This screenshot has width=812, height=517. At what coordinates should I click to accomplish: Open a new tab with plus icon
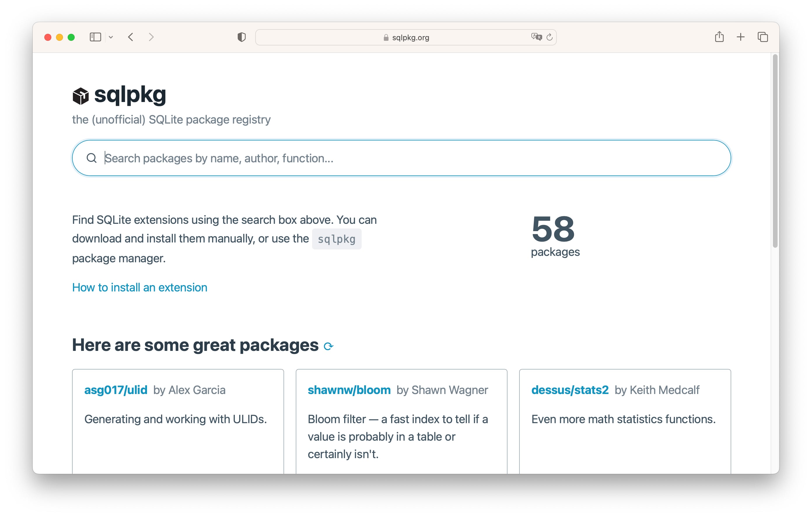tap(741, 37)
